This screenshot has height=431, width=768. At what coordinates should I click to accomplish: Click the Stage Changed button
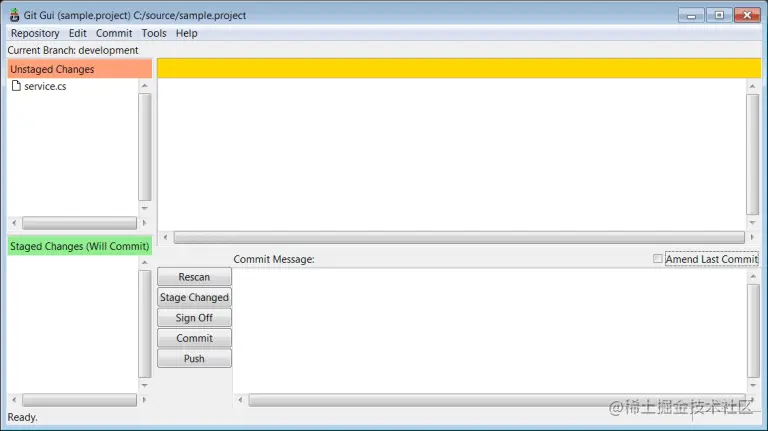coord(194,297)
